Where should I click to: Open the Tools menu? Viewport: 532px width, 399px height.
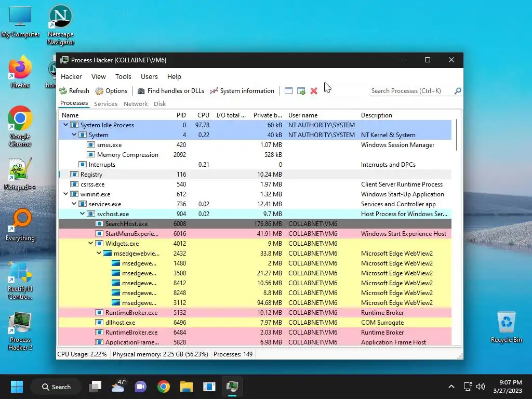(123, 77)
